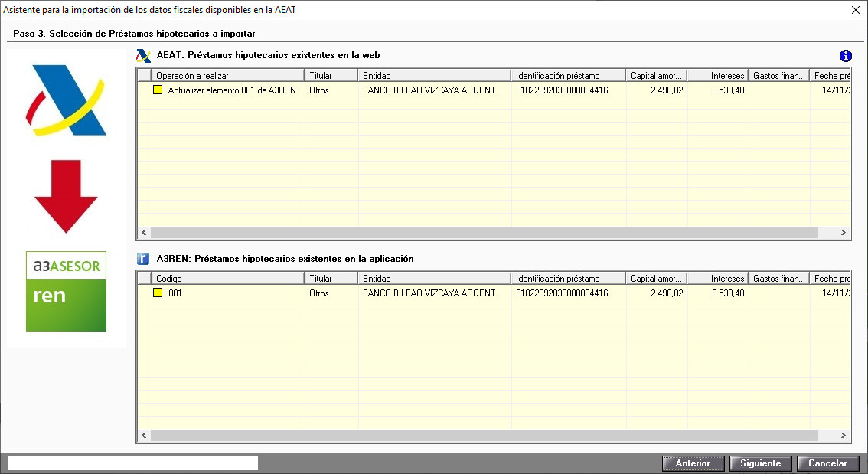Screen dimensions: 868x474
Task: Click the blue information icon
Action: click(x=845, y=56)
